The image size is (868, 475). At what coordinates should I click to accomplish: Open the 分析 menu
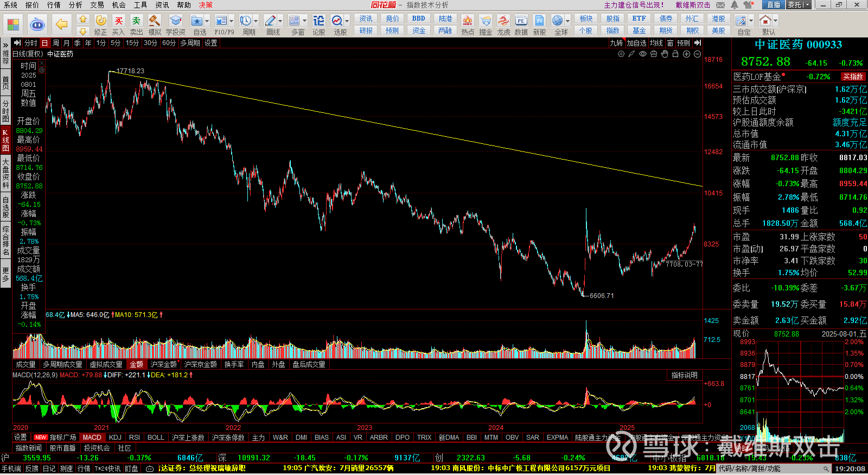pos(75,5)
